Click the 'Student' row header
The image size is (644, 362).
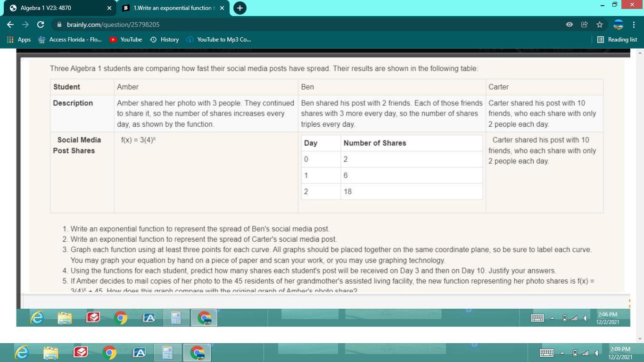coord(66,87)
